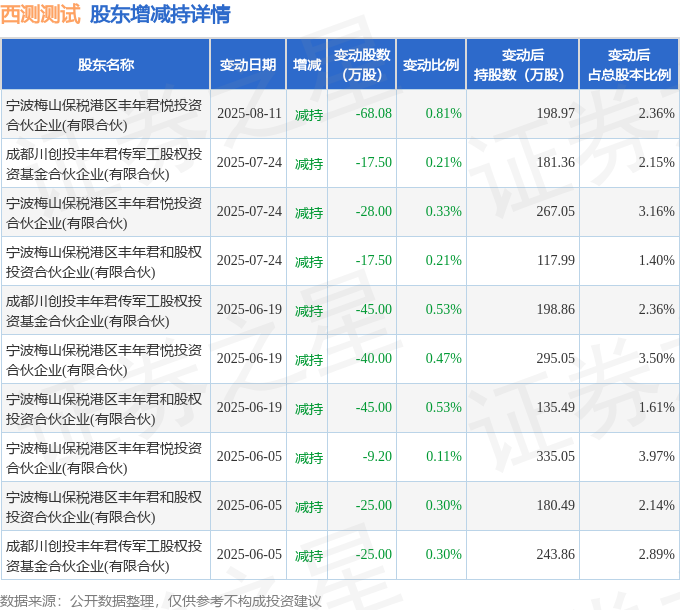Click shareholder name in the 181.36 row
This screenshot has width=680, height=610.
104,164
